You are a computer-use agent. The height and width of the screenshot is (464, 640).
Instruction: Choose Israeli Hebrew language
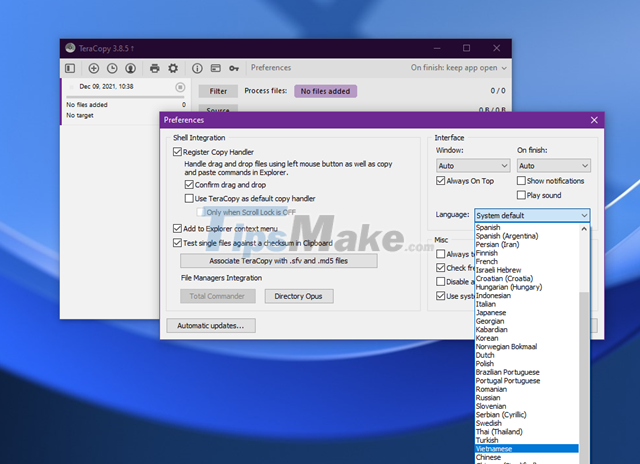pos(527,270)
